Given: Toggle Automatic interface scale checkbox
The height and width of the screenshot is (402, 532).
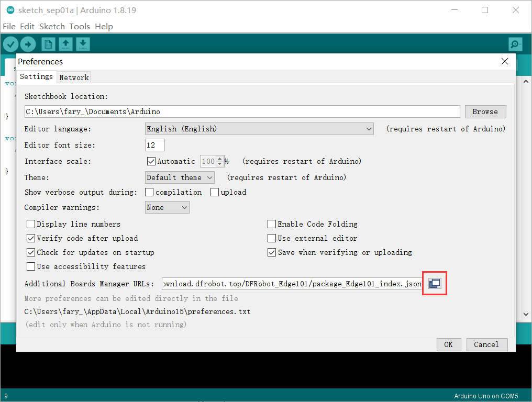Looking at the screenshot, I should [151, 161].
